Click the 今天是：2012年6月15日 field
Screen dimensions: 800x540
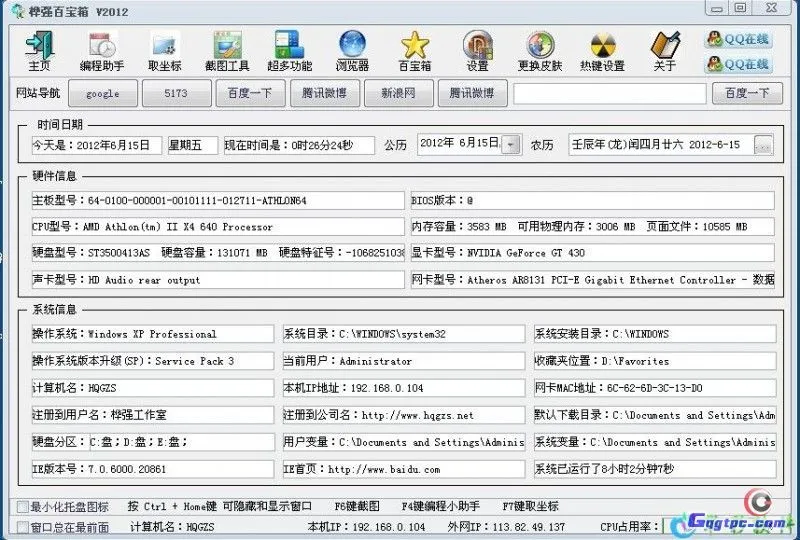[97, 145]
